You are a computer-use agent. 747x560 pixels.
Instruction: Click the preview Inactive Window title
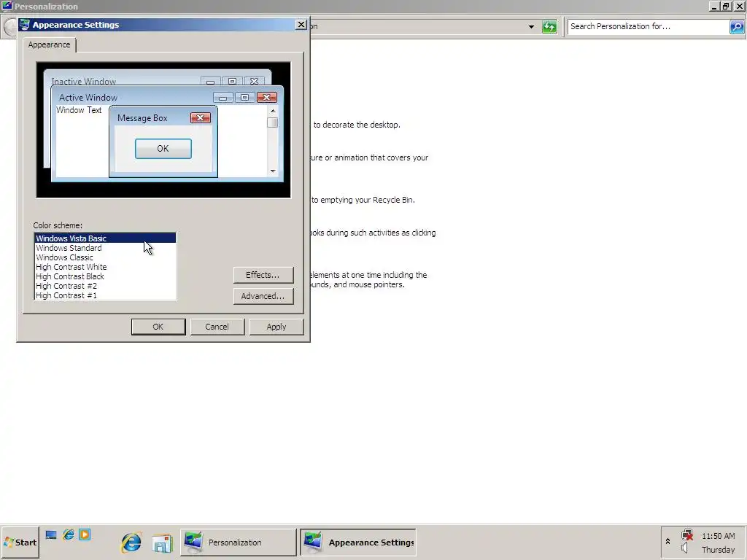(x=84, y=82)
